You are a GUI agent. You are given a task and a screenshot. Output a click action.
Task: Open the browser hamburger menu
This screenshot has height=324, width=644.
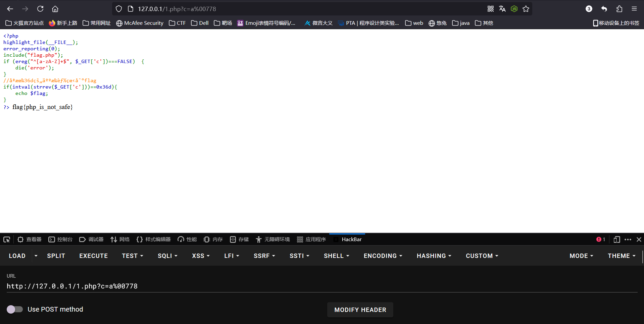[634, 9]
